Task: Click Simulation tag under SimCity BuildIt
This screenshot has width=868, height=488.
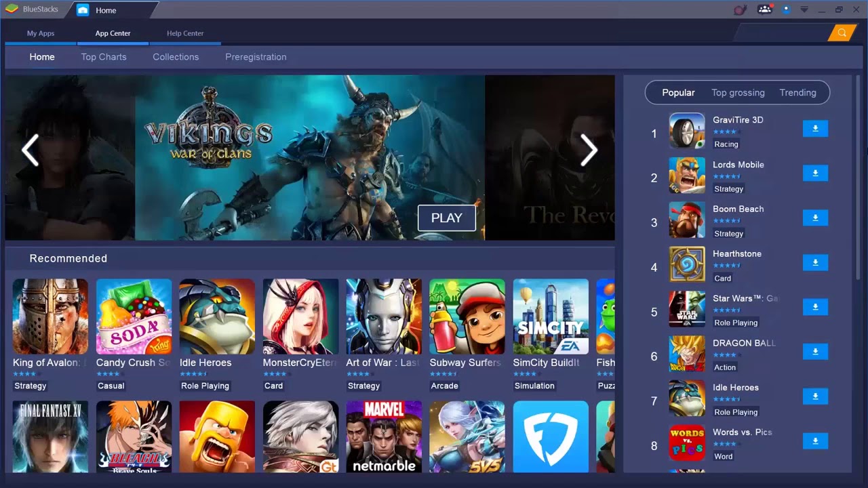Action: pos(534,386)
